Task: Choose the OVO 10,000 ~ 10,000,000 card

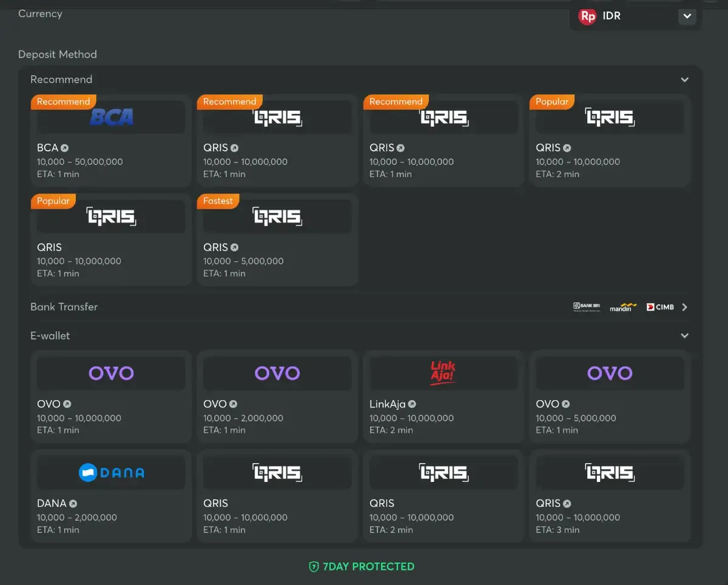Action: coord(111,396)
